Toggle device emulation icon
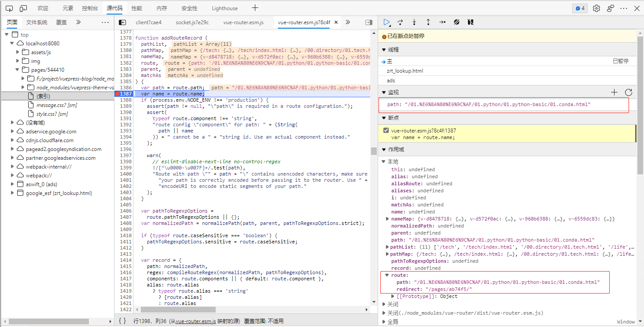Screen dimensions: 644x327 click(x=23, y=8)
